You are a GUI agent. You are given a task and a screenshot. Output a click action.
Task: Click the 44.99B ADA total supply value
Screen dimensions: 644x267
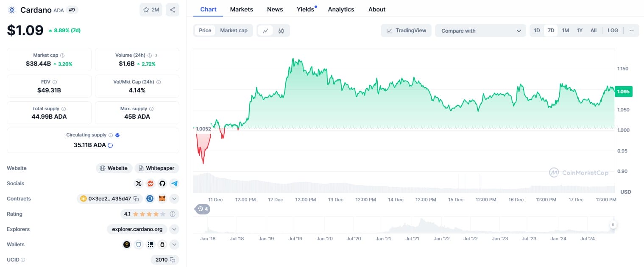pyautogui.click(x=49, y=117)
